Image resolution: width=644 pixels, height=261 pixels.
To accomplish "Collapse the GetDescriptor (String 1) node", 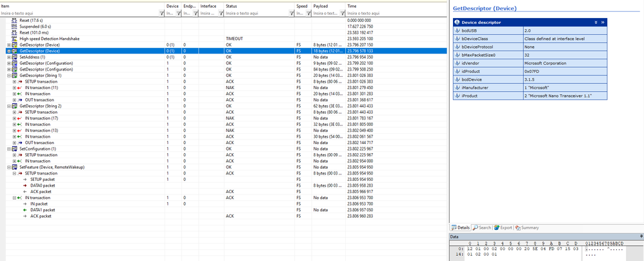I will (9, 76).
